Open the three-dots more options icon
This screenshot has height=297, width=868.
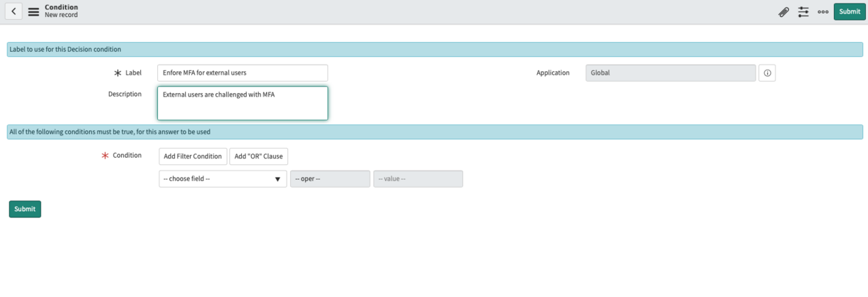[x=823, y=12]
